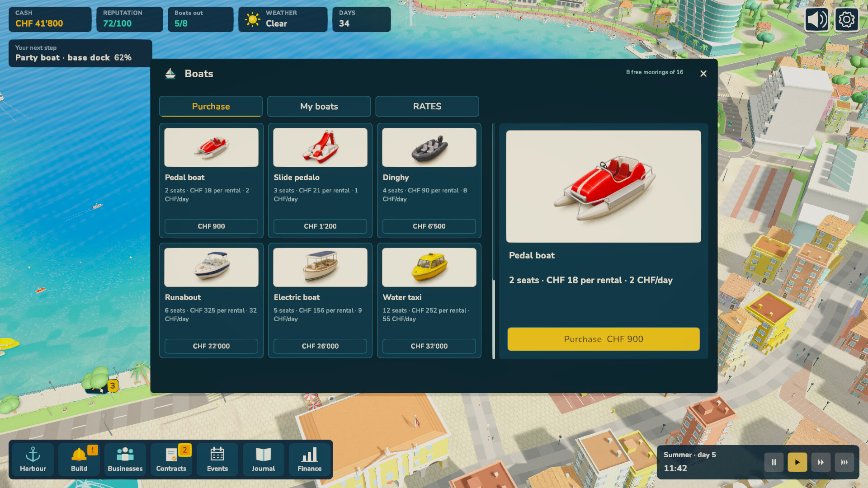Open the Events calendar
Viewport: 868px width, 488px height.
click(217, 460)
